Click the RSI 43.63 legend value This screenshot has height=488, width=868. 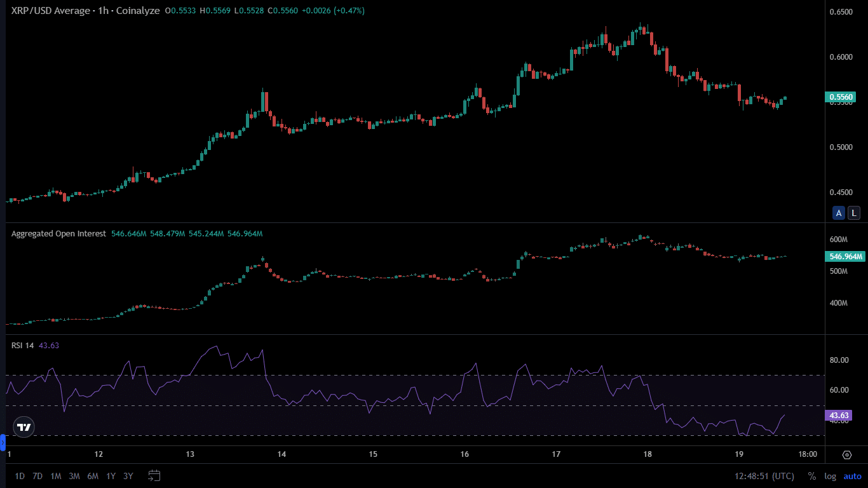coord(49,345)
